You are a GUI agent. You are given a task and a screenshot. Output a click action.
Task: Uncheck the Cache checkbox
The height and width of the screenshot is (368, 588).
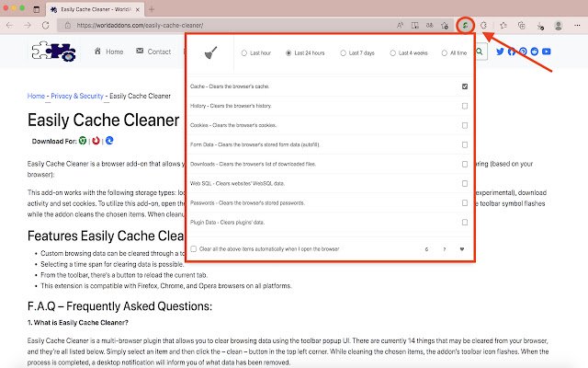[x=465, y=86]
